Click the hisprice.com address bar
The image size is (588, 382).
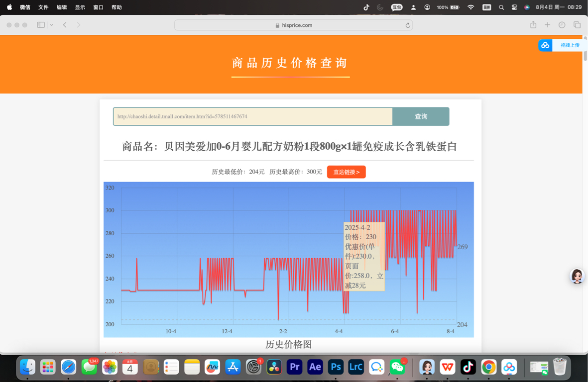(x=293, y=25)
